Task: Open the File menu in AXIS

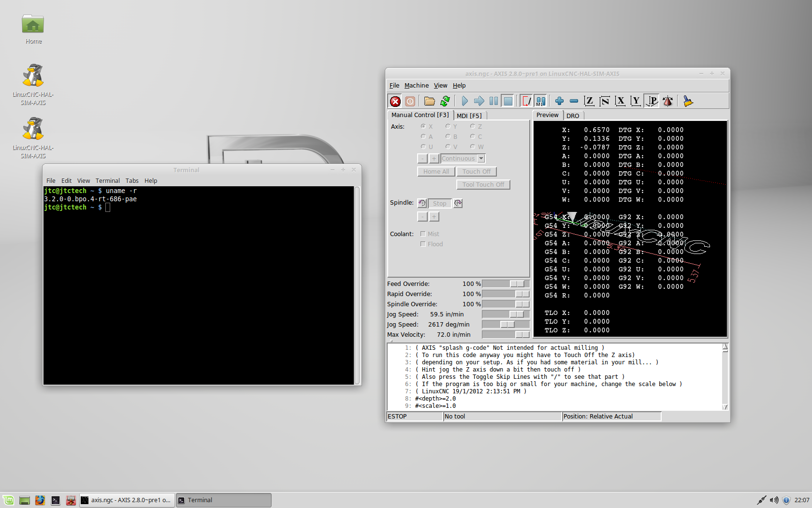Action: point(394,86)
